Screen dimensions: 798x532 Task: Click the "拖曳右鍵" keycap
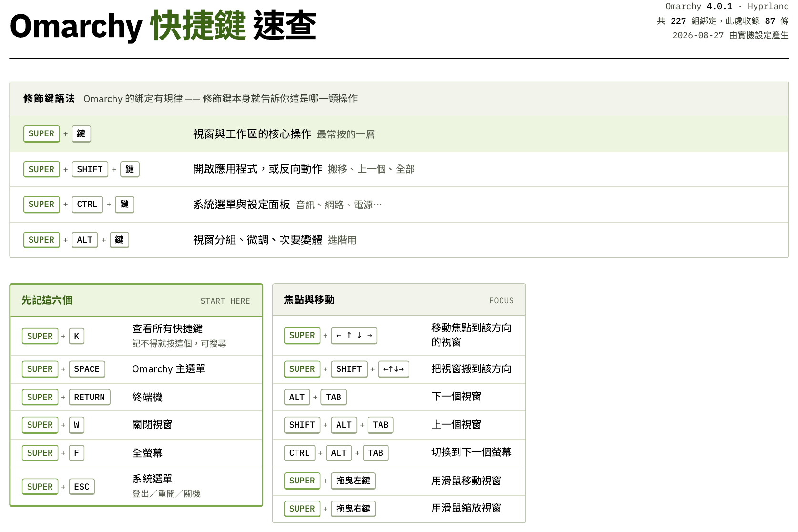tap(353, 509)
